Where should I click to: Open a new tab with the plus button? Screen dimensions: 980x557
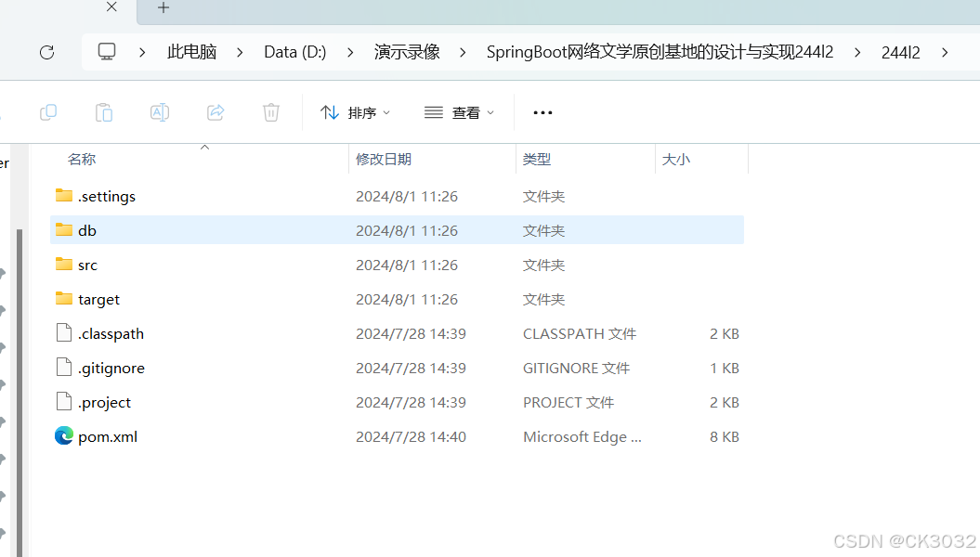click(163, 7)
